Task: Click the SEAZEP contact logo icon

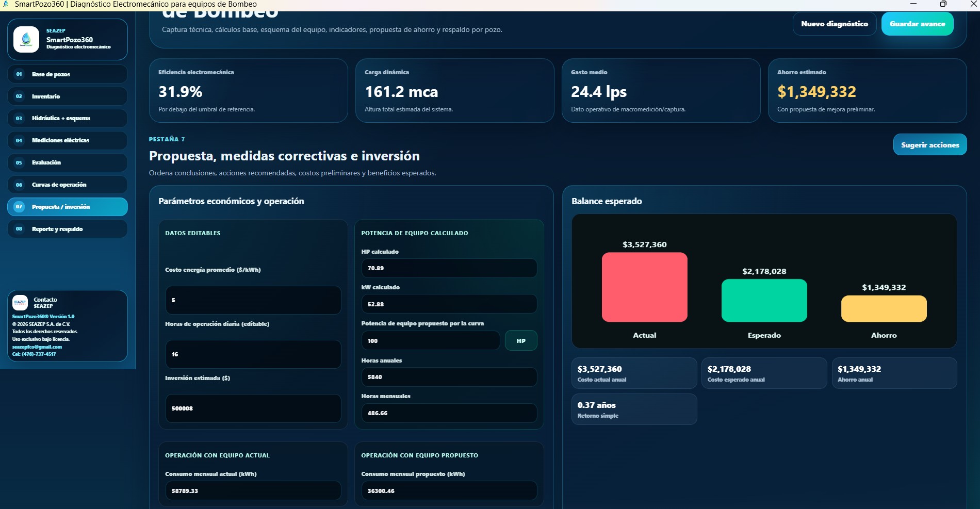Action: point(20,302)
